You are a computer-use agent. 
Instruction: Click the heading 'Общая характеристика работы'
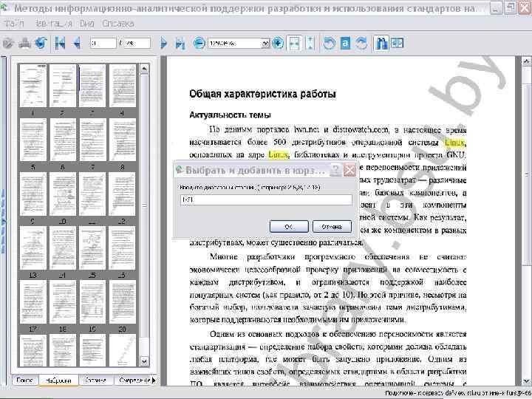click(x=262, y=94)
